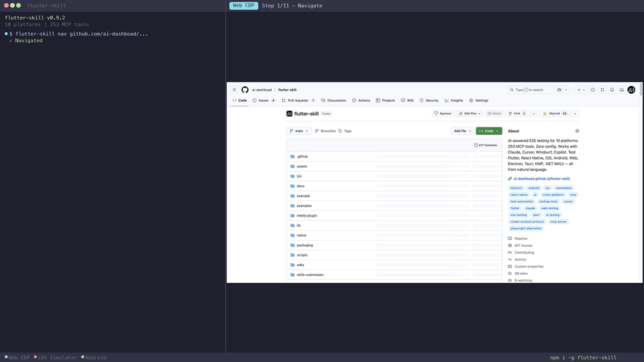Click the user avatar in GitHub header
The height and width of the screenshot is (362, 644).
(631, 90)
